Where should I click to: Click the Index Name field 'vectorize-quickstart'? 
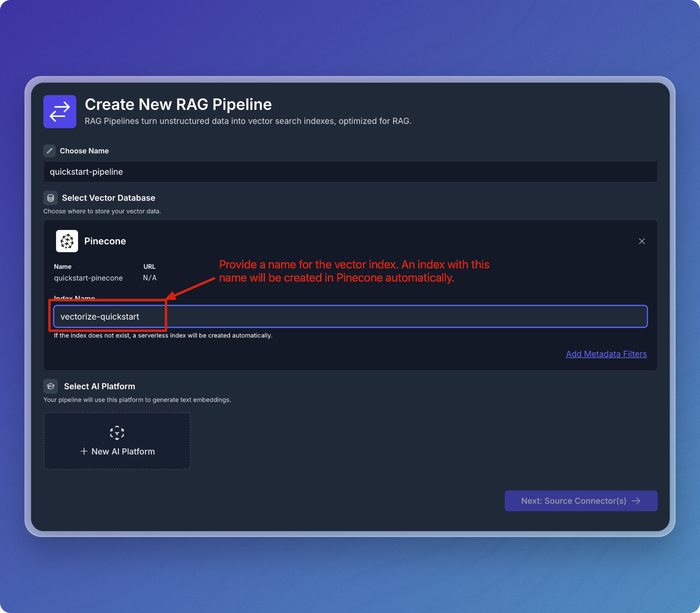point(350,317)
